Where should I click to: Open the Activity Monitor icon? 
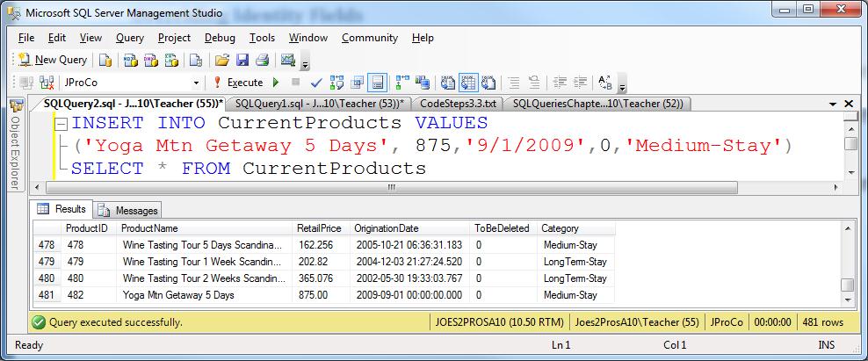pyautogui.click(x=288, y=60)
